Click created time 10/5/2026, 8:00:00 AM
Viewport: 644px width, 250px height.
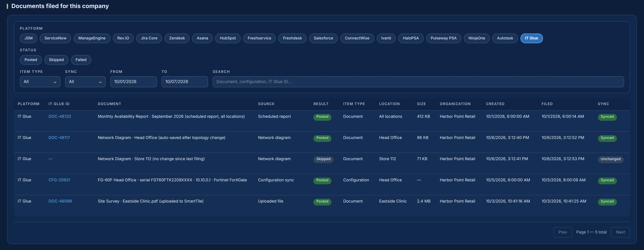pyautogui.click(x=508, y=180)
